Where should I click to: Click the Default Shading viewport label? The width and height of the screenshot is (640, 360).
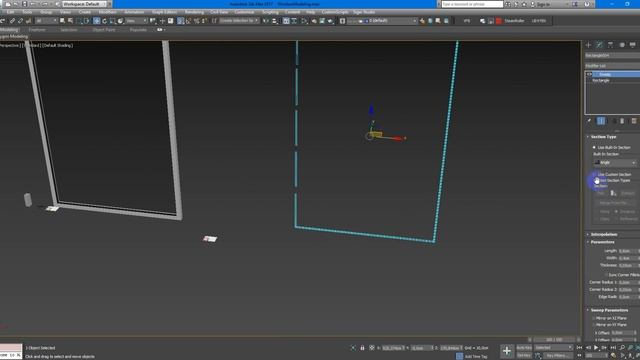point(58,46)
